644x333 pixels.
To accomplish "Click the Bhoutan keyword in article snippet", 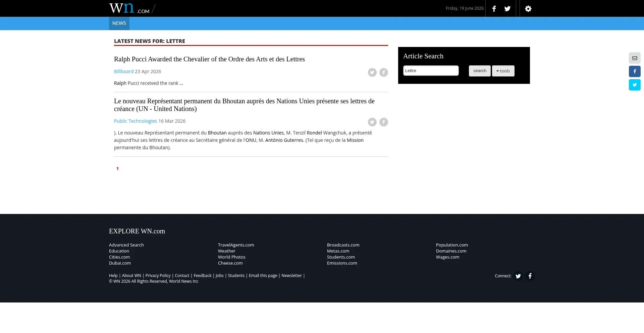I will (x=217, y=133).
